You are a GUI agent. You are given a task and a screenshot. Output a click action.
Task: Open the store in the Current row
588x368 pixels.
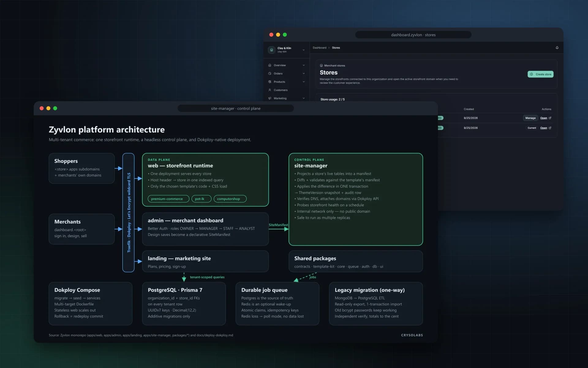coord(544,128)
